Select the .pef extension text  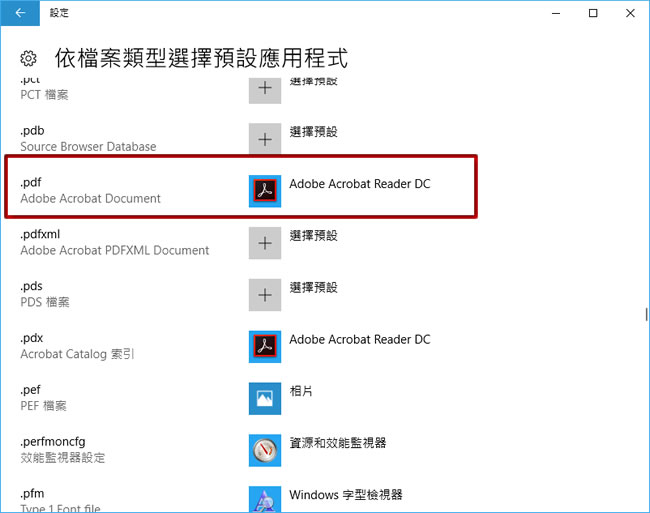click(x=31, y=390)
